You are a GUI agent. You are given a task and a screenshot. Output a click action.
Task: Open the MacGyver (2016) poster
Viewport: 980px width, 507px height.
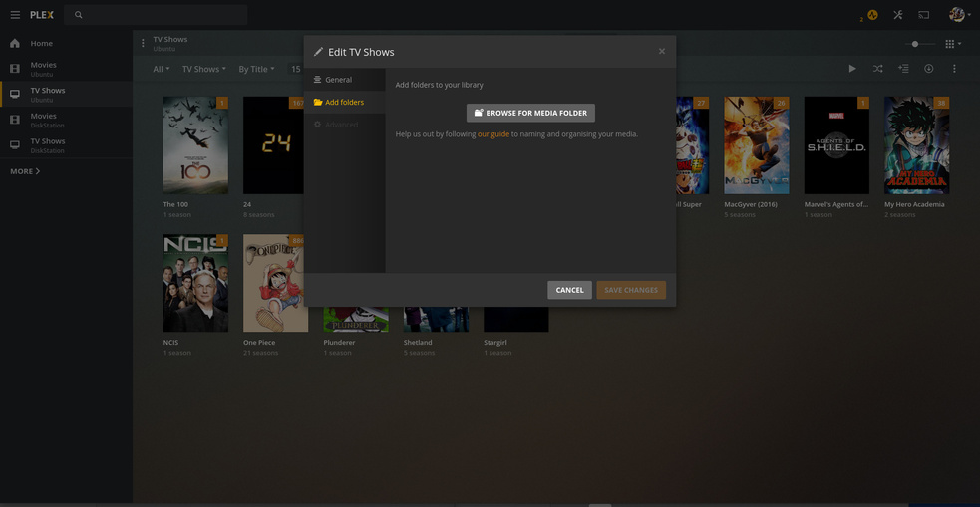(x=757, y=144)
